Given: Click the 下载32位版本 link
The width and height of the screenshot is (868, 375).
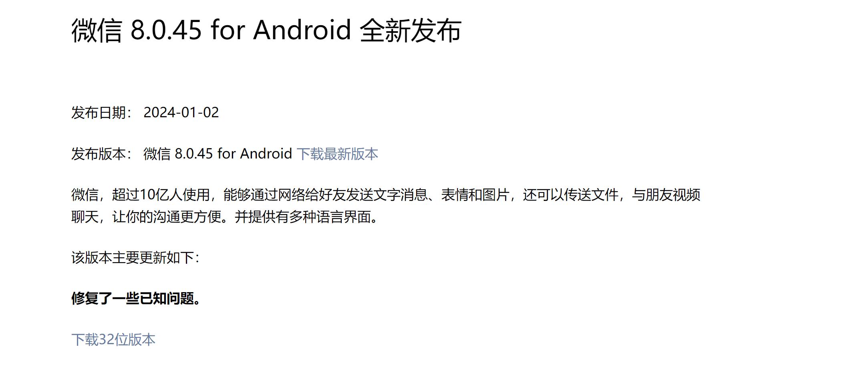Looking at the screenshot, I should coord(113,339).
